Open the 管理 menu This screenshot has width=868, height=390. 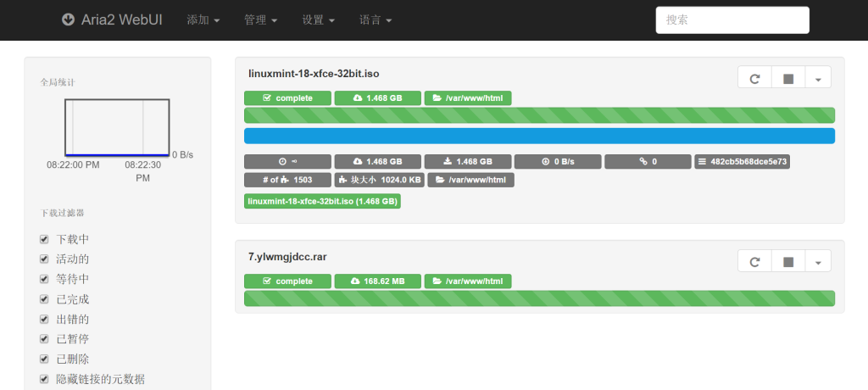pyautogui.click(x=261, y=20)
